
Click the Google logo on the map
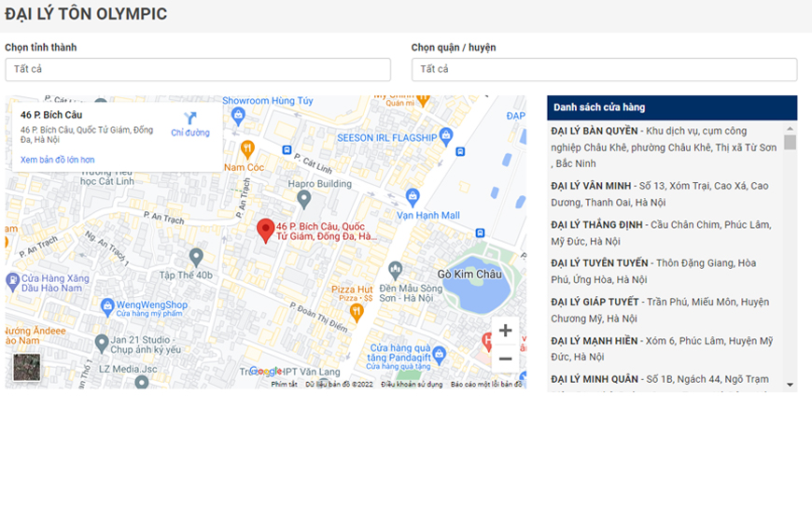coord(266,371)
